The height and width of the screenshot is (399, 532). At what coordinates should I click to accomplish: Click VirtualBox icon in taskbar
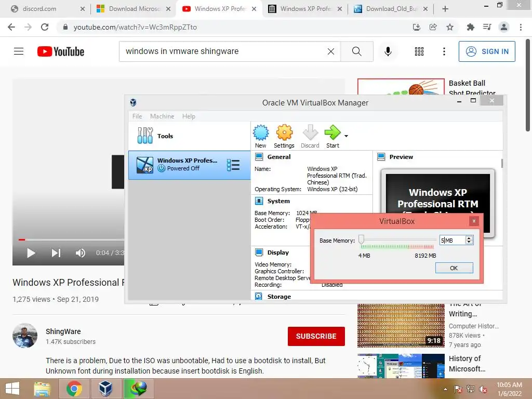(105, 389)
